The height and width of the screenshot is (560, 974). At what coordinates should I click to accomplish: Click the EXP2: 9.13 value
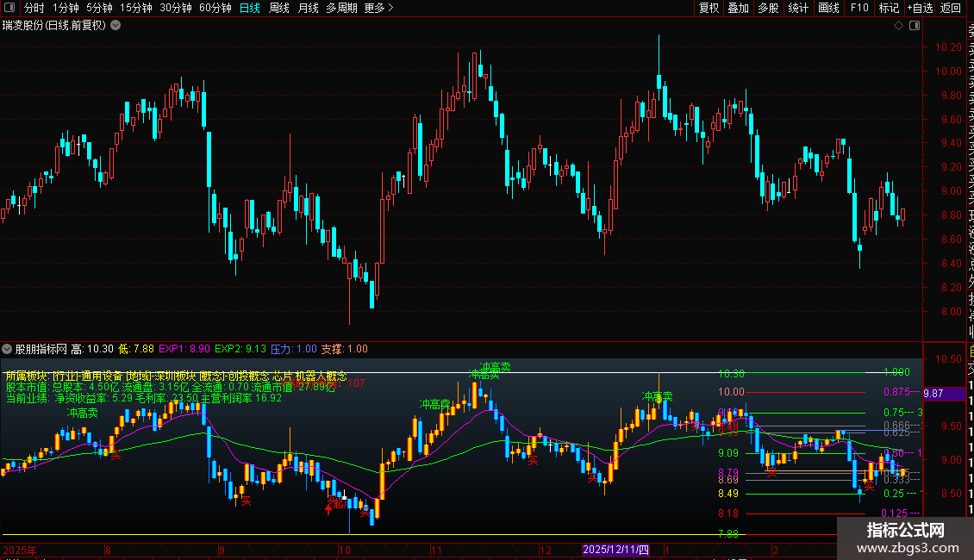pos(240,349)
